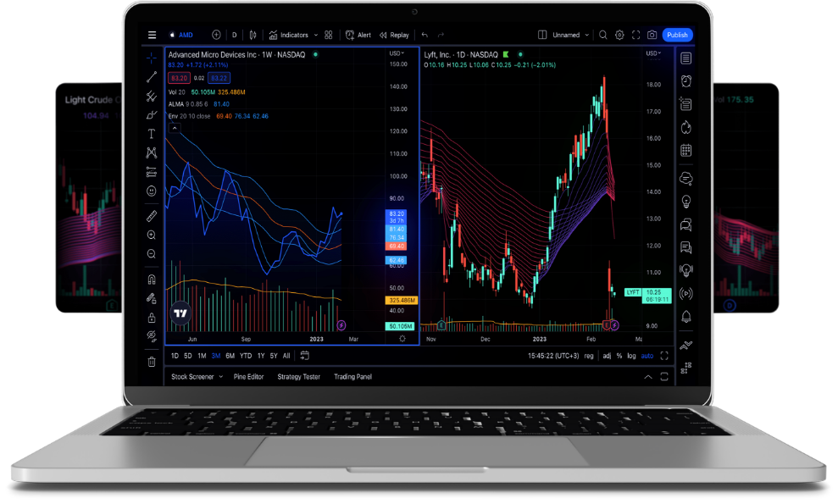
Task: Take a chart snapshot with camera icon
Action: click(652, 35)
